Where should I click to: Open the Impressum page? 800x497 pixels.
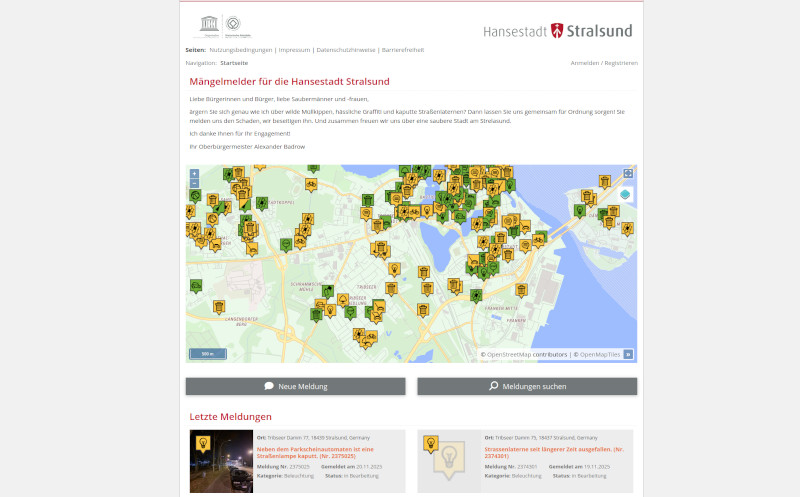click(294, 50)
